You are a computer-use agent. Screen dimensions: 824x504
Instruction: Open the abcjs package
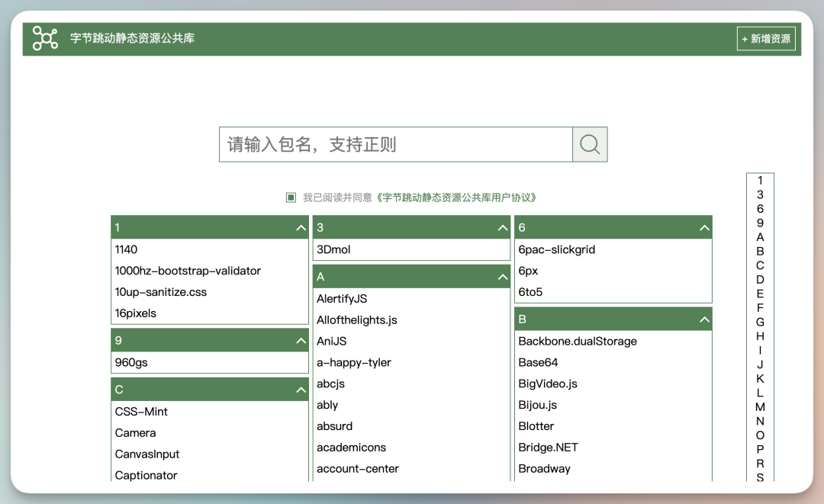(330, 384)
